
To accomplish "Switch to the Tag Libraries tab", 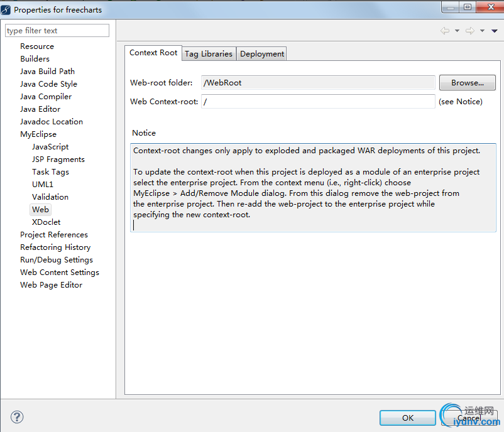I will click(209, 53).
